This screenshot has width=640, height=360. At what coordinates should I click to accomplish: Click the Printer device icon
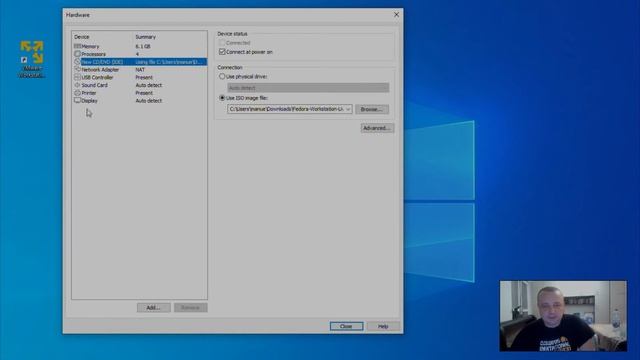pyautogui.click(x=78, y=93)
